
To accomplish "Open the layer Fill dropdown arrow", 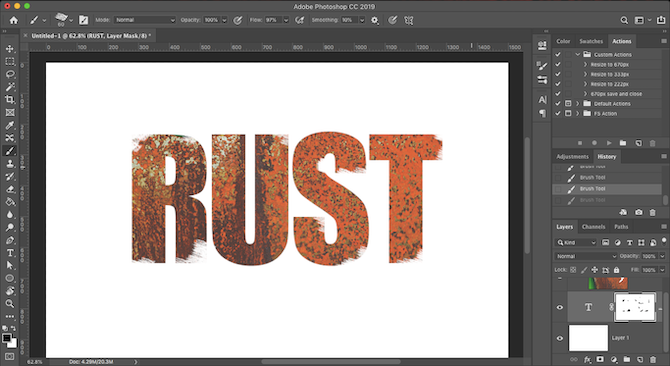I will [662, 270].
